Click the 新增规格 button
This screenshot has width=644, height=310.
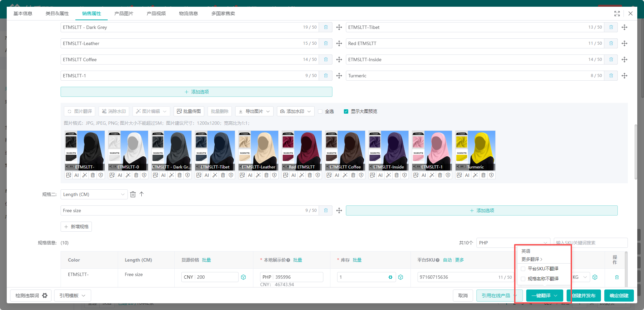coord(76,227)
